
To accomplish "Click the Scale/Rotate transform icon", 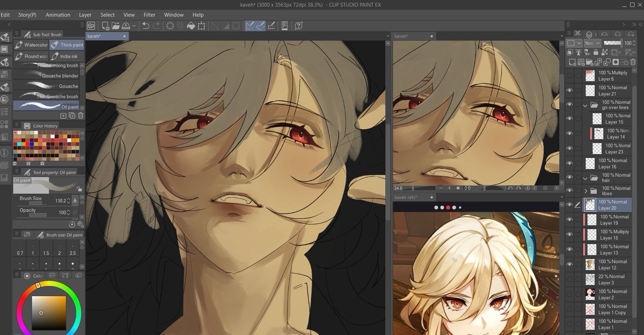I will pos(201,25).
